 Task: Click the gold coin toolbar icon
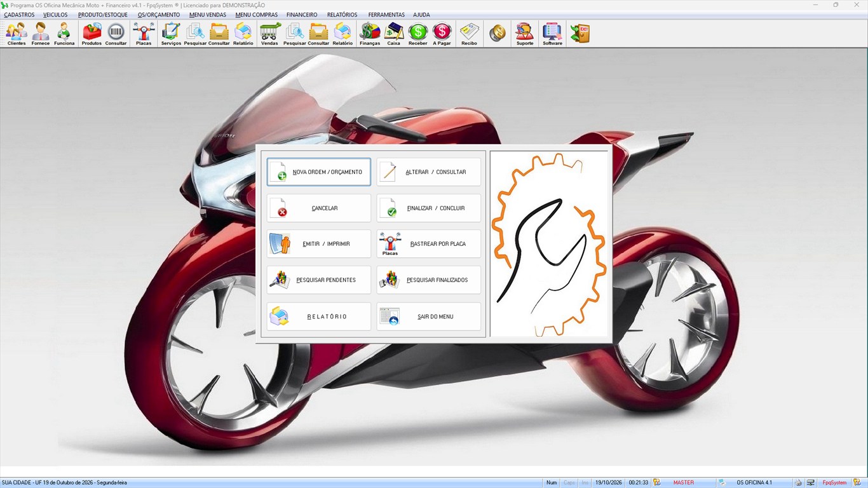click(498, 34)
